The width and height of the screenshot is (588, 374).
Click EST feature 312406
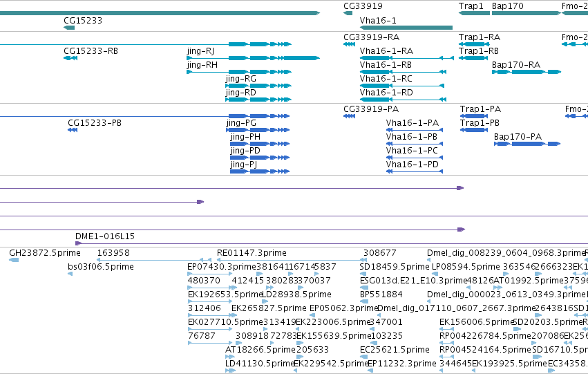tap(205, 308)
